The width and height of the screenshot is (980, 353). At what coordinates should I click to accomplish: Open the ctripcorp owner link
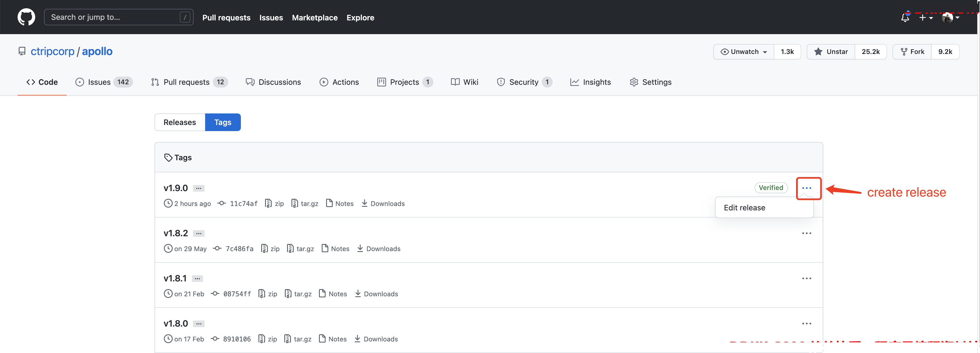(x=53, y=51)
